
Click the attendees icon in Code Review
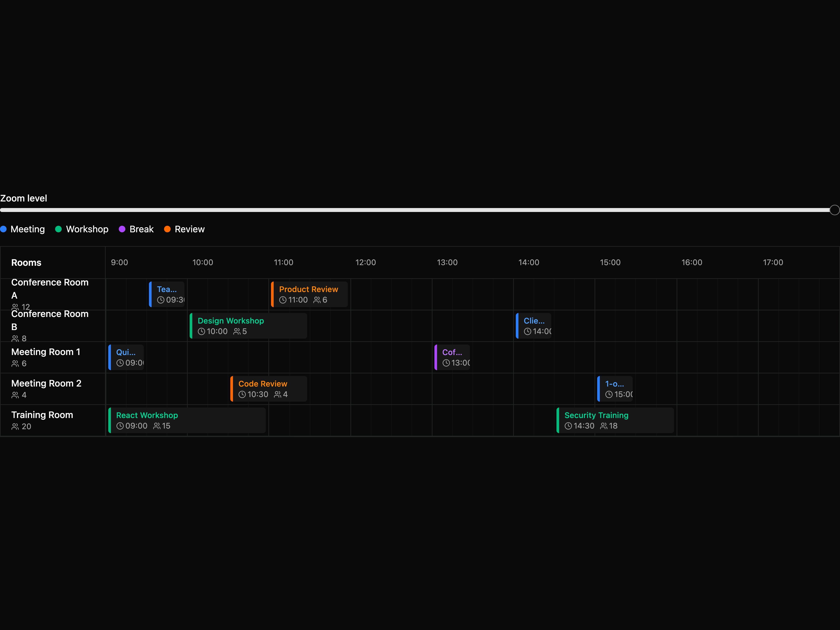pos(278,395)
